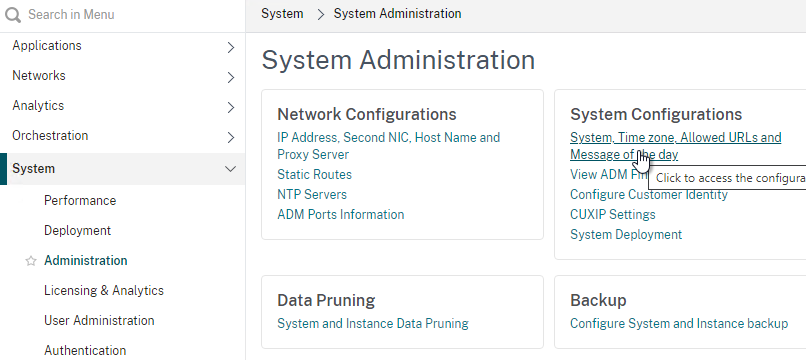
Task: Expand the Orchestration menu chevron
Action: [x=231, y=137]
